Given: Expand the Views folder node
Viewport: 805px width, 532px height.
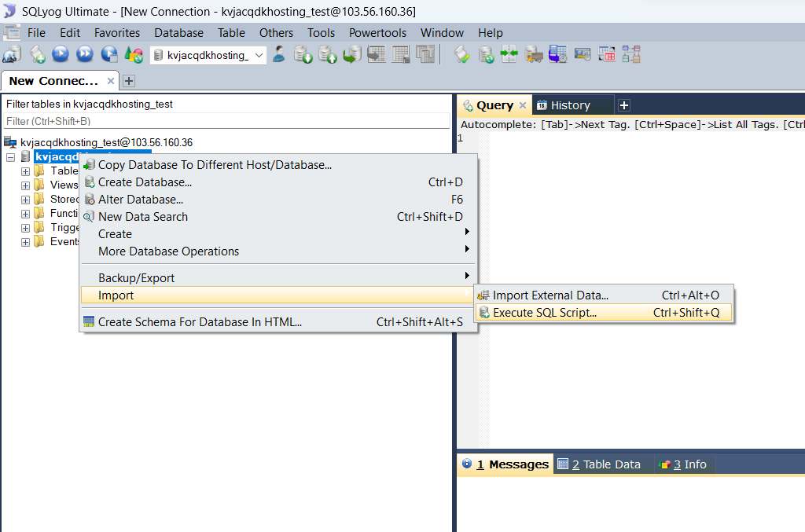Looking at the screenshot, I should (25, 185).
